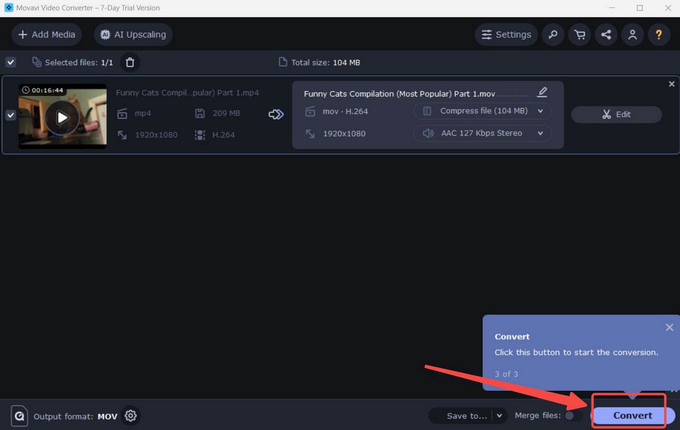This screenshot has width=680, height=430.
Task: Click the search magnifier icon
Action: click(x=553, y=35)
